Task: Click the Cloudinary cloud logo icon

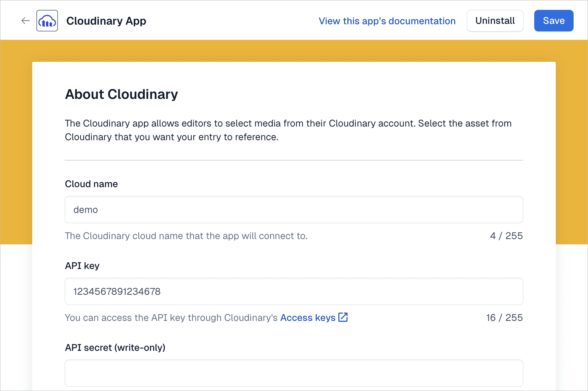Action: (47, 21)
